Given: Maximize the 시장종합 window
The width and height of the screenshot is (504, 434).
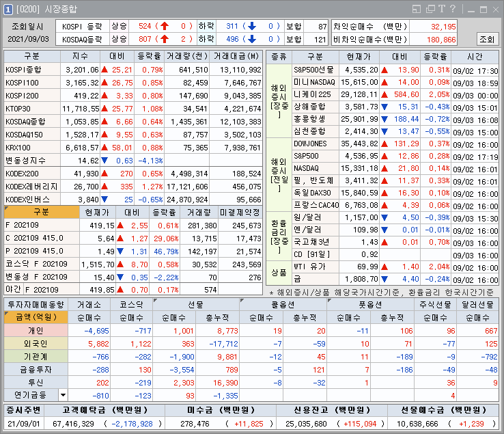Looking at the screenshot, I should pyautogui.click(x=484, y=9).
